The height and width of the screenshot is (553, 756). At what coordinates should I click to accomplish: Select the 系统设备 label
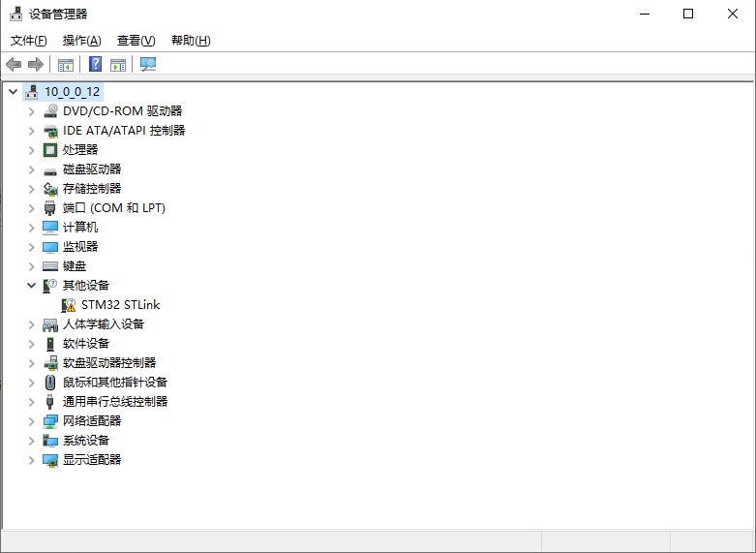pyautogui.click(x=86, y=441)
